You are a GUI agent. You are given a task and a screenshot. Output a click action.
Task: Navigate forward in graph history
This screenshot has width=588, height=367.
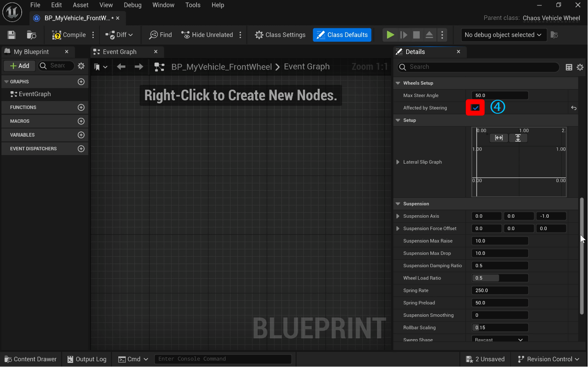click(139, 67)
